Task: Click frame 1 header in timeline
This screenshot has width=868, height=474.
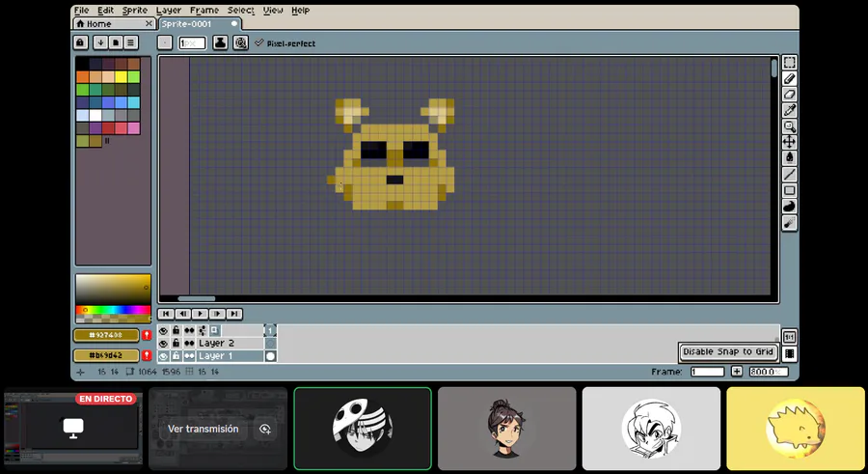Action: (270, 330)
